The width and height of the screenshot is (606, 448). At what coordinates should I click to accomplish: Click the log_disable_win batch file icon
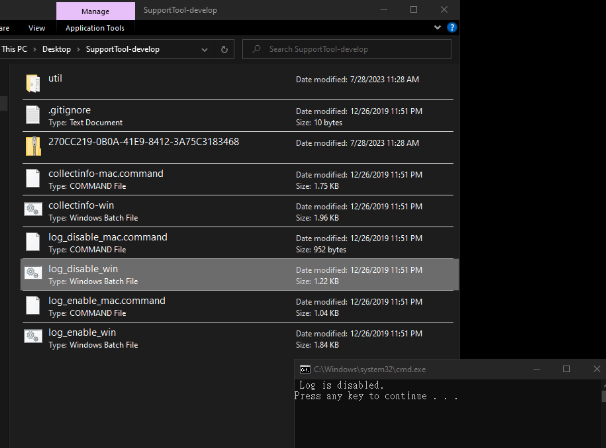coord(33,273)
